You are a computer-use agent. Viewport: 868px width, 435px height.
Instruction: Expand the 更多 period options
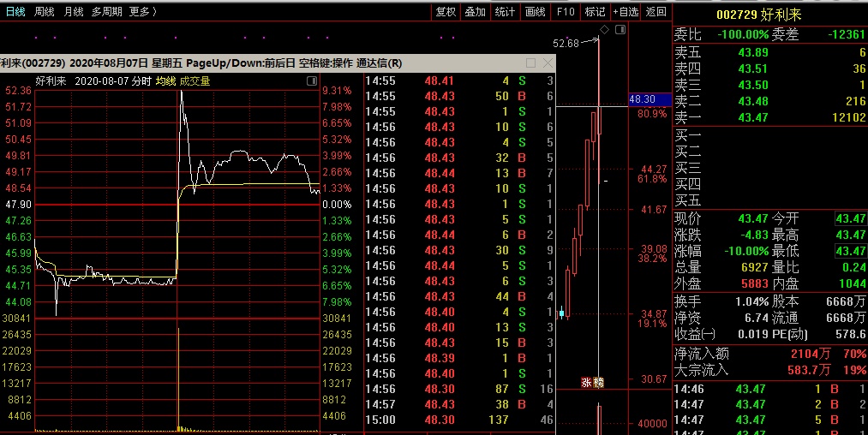[142, 11]
